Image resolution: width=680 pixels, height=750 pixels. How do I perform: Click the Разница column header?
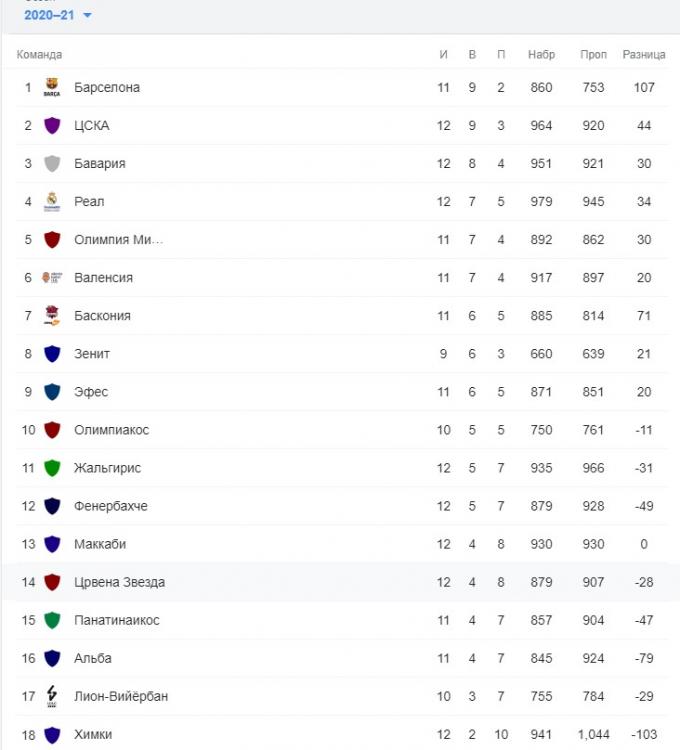pos(644,54)
